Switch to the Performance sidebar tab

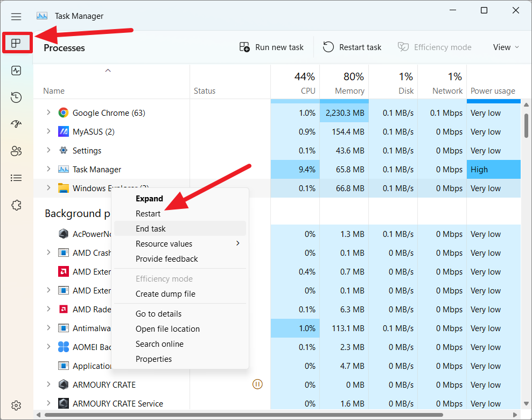point(16,71)
